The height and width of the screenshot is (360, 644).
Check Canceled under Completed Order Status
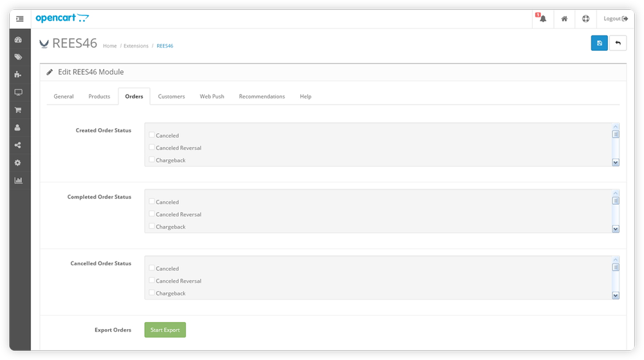point(151,201)
